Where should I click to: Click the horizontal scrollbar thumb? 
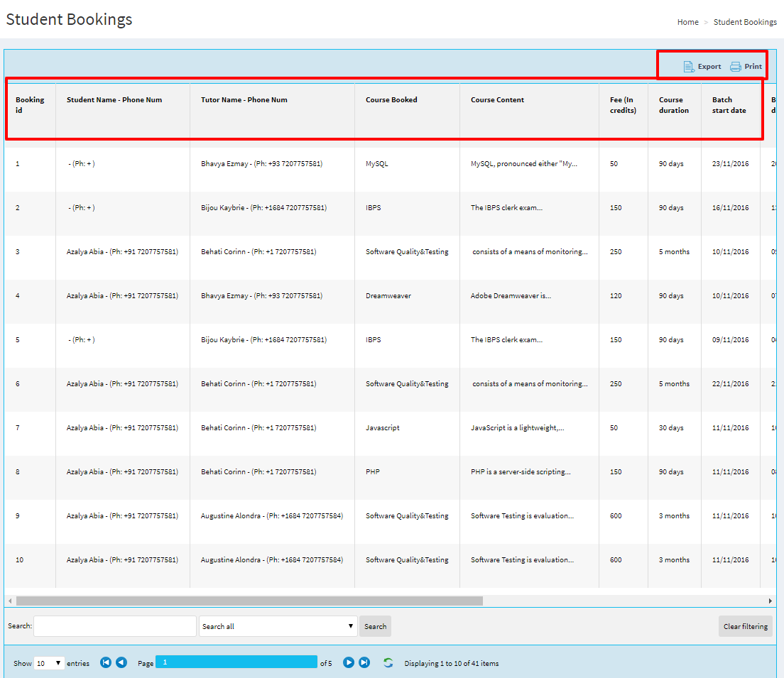[x=249, y=601]
